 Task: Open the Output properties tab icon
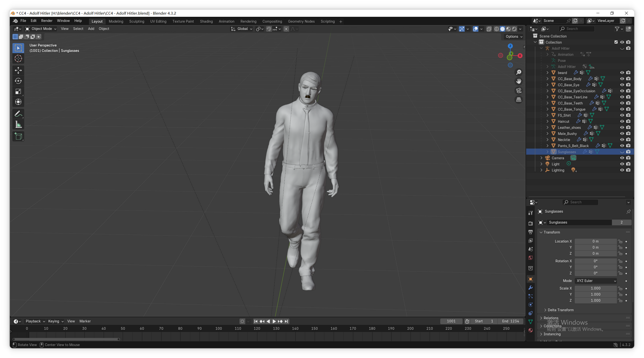click(531, 232)
